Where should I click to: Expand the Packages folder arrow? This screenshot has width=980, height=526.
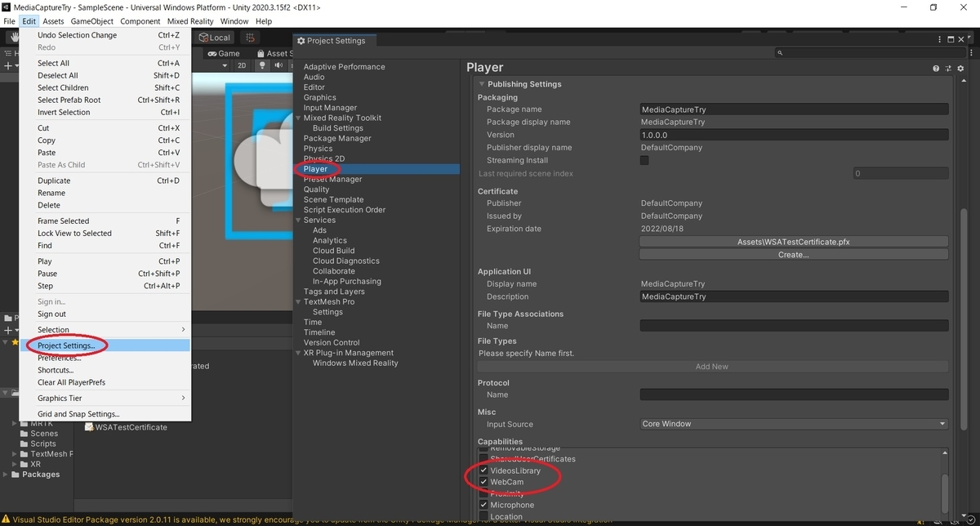pos(7,475)
